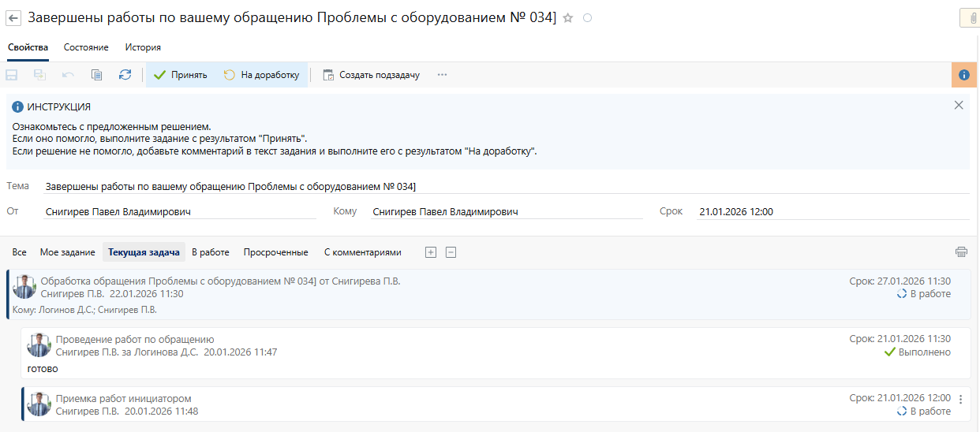Open the История tab

click(x=143, y=47)
